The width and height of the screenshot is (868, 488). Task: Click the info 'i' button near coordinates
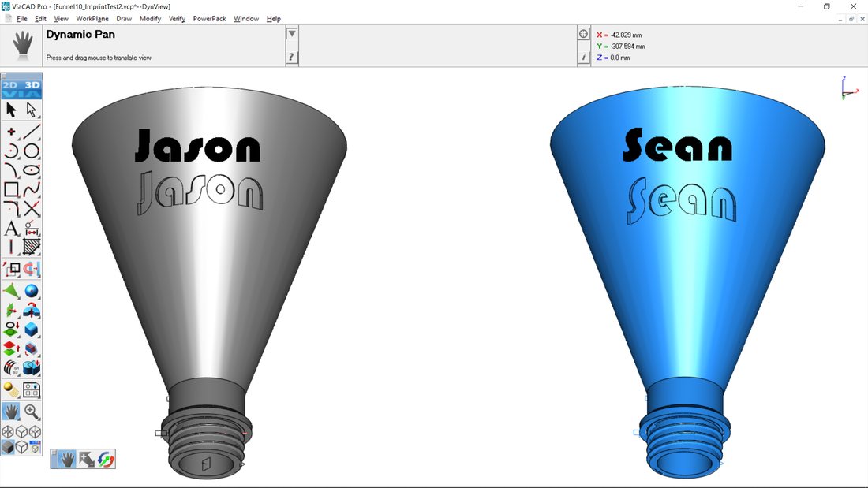584,57
